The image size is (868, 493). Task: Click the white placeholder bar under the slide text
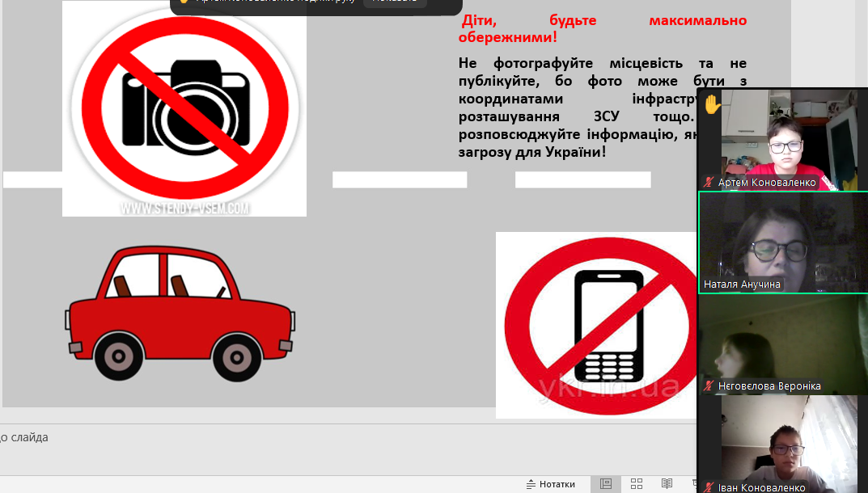click(583, 180)
